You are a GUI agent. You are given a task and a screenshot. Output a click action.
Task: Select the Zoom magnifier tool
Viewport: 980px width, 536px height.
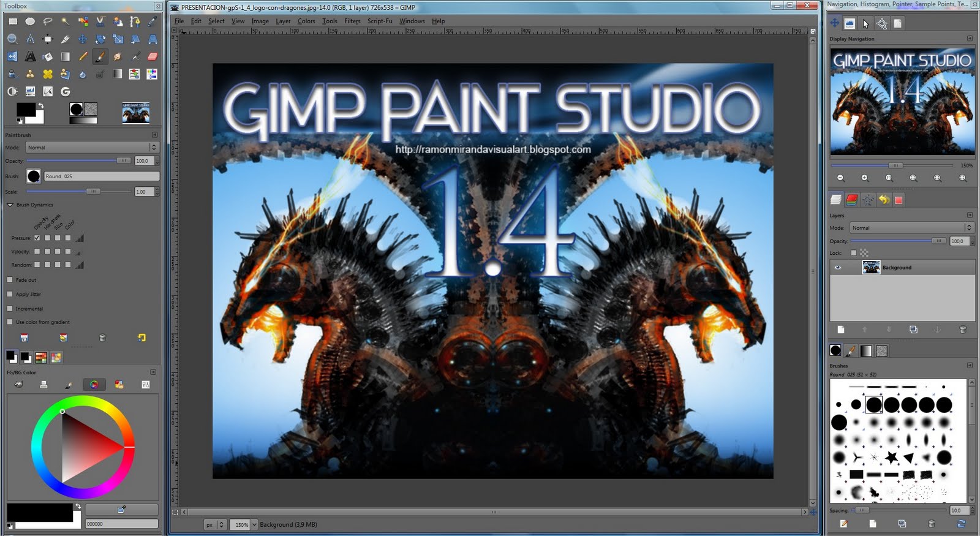[x=13, y=39]
